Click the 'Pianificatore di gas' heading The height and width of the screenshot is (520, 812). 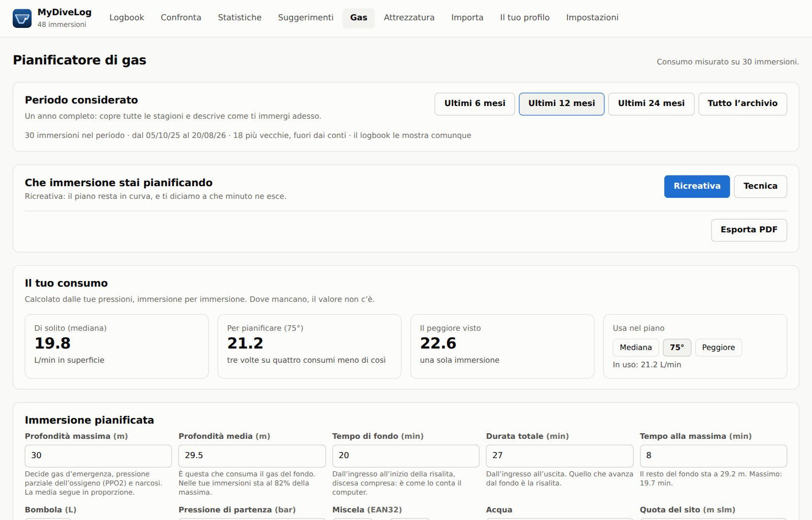[79, 60]
